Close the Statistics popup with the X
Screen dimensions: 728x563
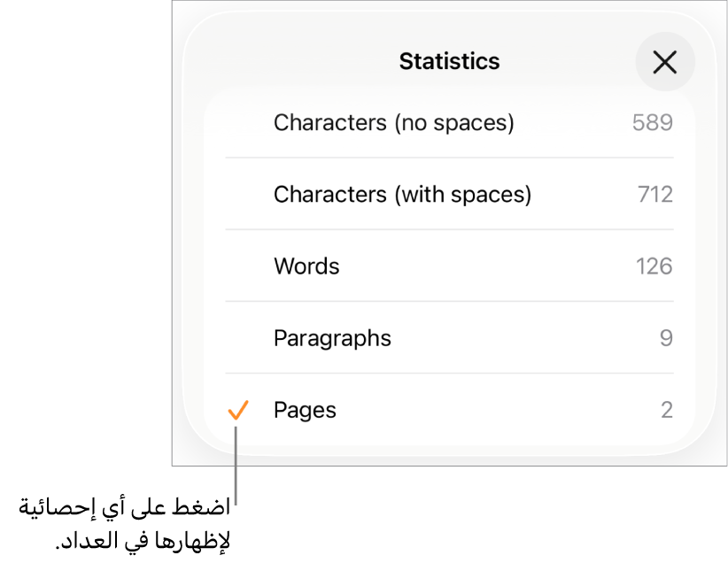664,62
